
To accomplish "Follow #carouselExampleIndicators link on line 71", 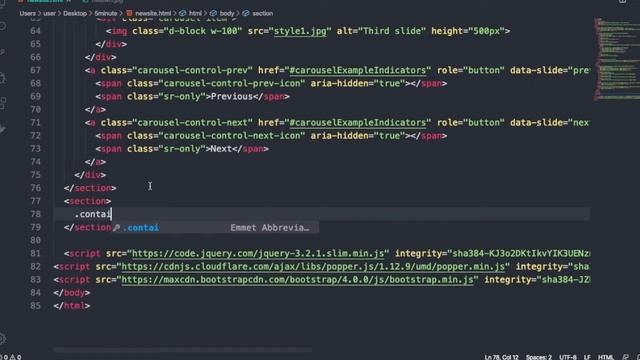I will pyautogui.click(x=358, y=122).
